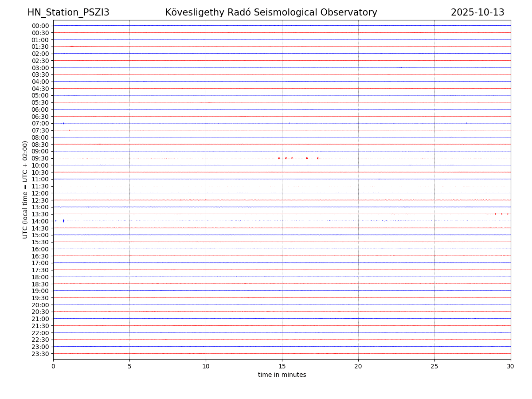Click the last red spike on the 09:30 trace

317,158
